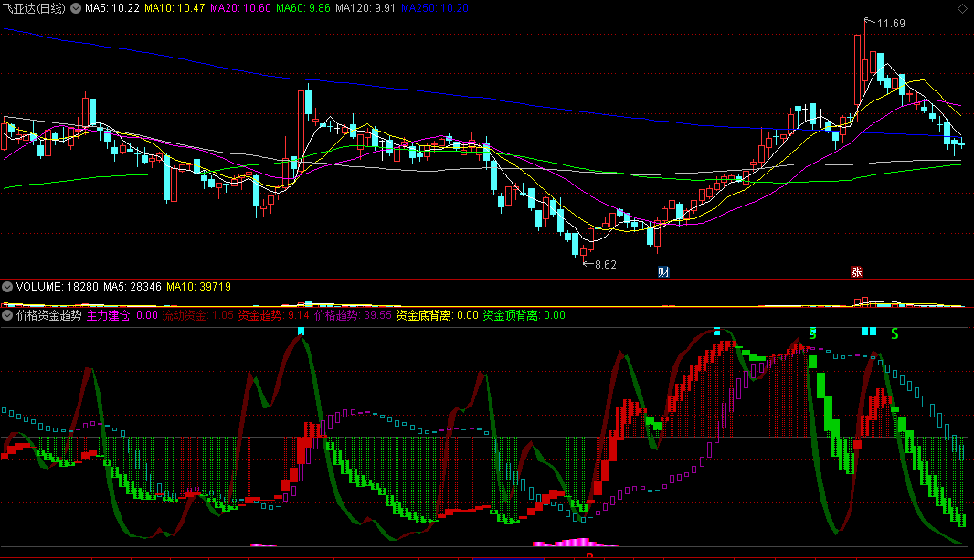Click the 价格趋势: 39.55 indicator value
974x560 pixels.
[353, 315]
